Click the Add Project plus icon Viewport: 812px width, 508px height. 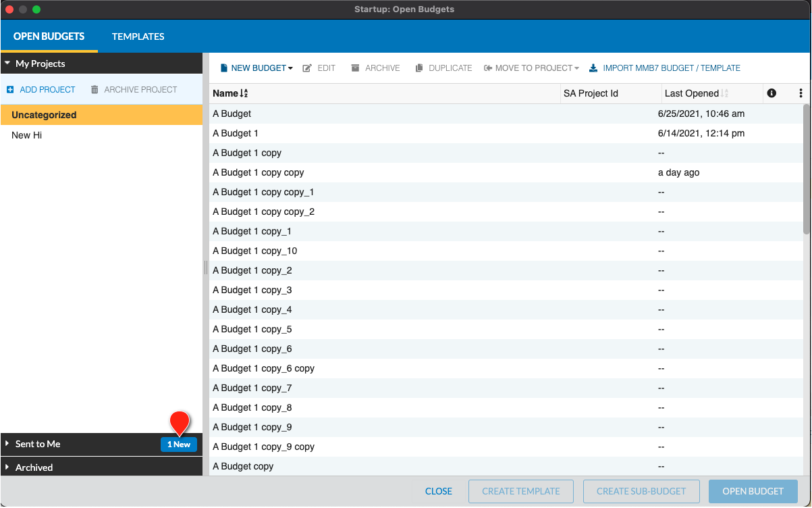10,89
